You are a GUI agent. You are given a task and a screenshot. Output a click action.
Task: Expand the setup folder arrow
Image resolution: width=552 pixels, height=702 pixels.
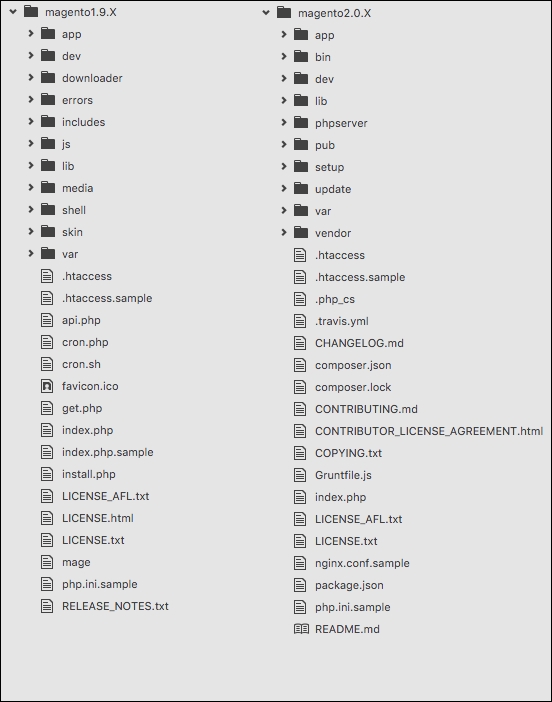click(284, 167)
